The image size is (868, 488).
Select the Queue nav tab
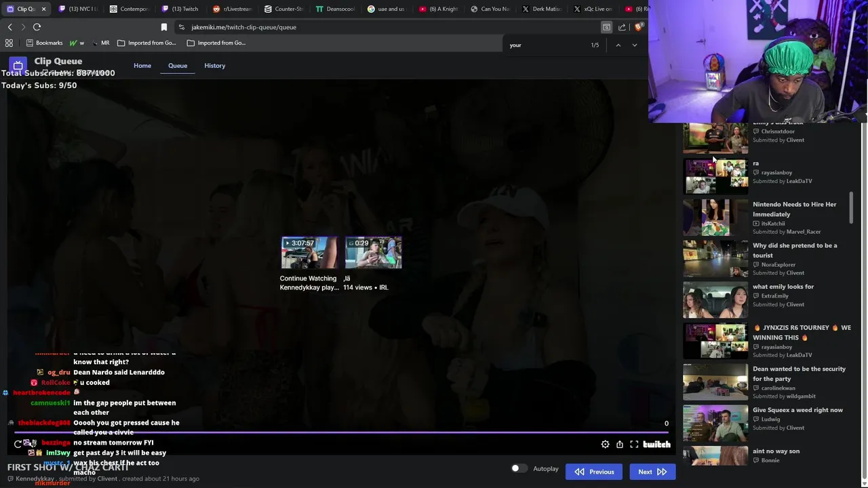click(x=178, y=66)
